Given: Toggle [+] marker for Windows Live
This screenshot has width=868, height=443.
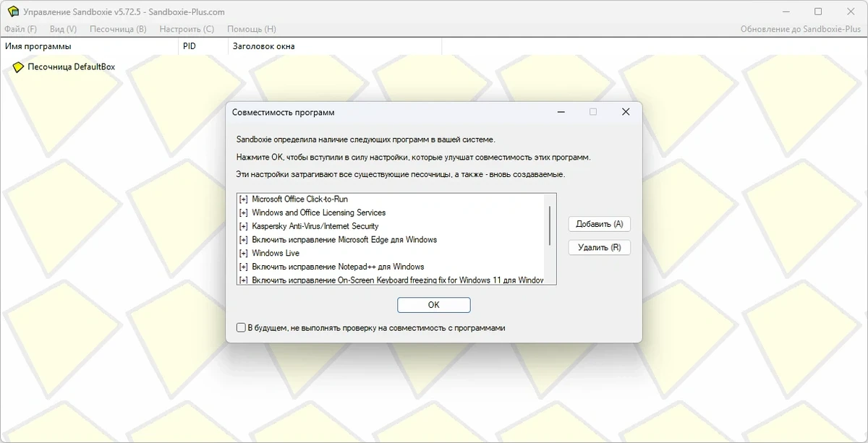Looking at the screenshot, I should coord(243,253).
